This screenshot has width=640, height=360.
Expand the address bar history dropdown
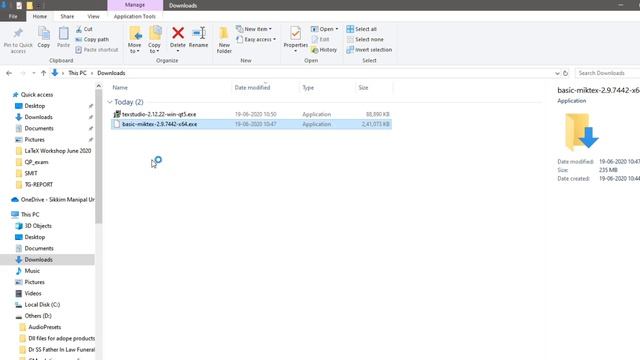(557, 73)
